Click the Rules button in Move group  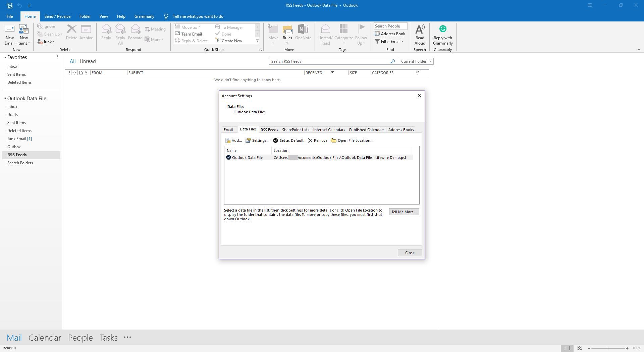point(287,35)
